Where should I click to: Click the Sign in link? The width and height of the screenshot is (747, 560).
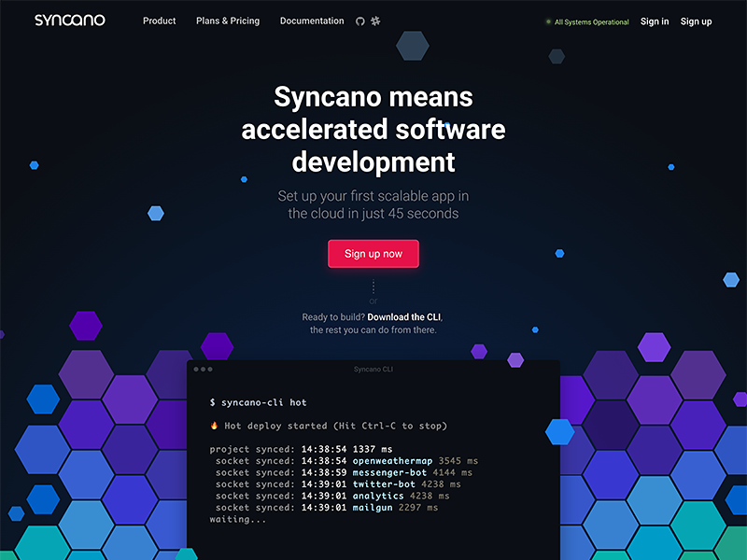(655, 21)
